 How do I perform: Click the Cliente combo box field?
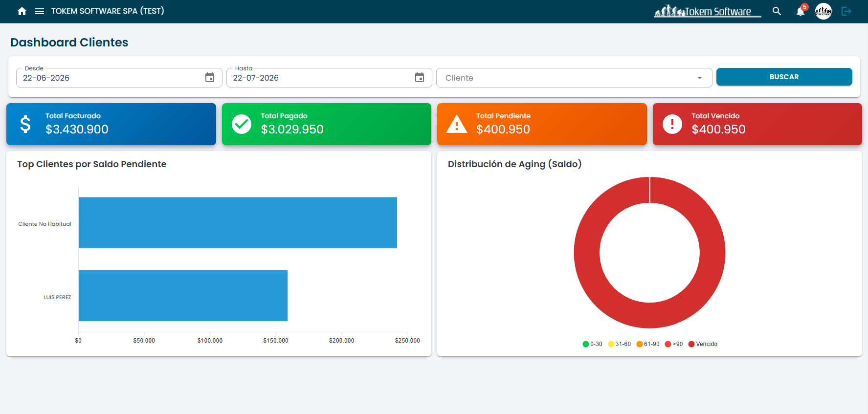[x=574, y=78]
